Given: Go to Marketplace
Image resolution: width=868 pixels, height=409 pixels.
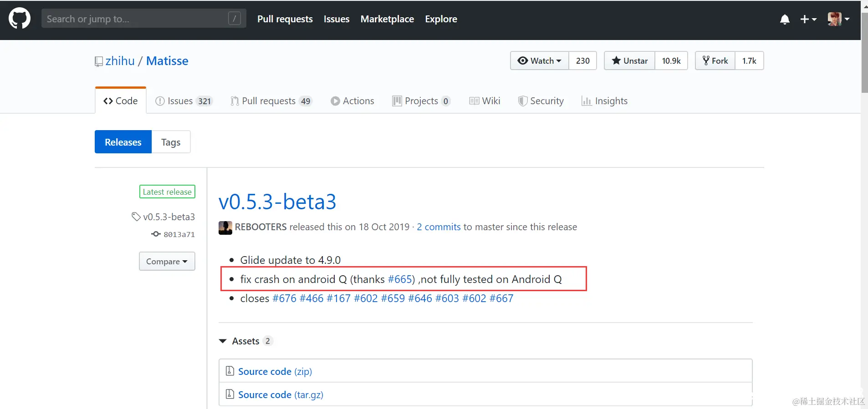Looking at the screenshot, I should tap(387, 19).
